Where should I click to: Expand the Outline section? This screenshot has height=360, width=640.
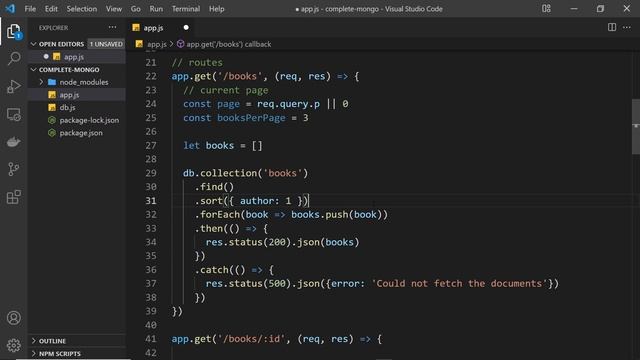point(33,341)
